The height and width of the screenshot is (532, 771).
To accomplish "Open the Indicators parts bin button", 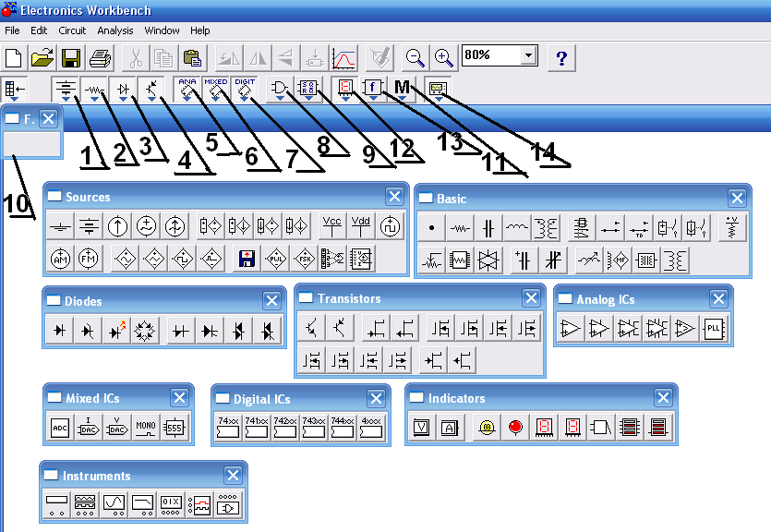I will point(345,90).
